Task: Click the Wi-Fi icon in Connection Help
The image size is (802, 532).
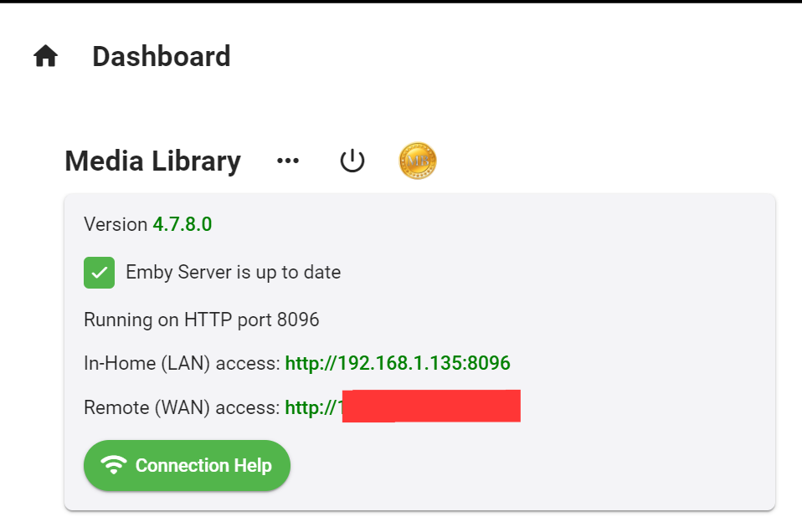Action: [x=113, y=465]
